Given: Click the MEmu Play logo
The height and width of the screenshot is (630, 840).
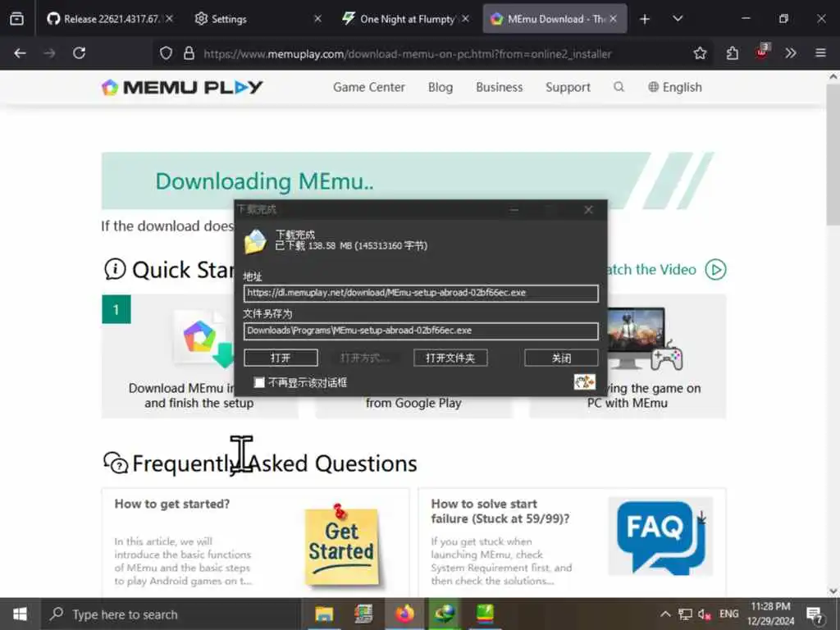Looking at the screenshot, I should pyautogui.click(x=182, y=87).
